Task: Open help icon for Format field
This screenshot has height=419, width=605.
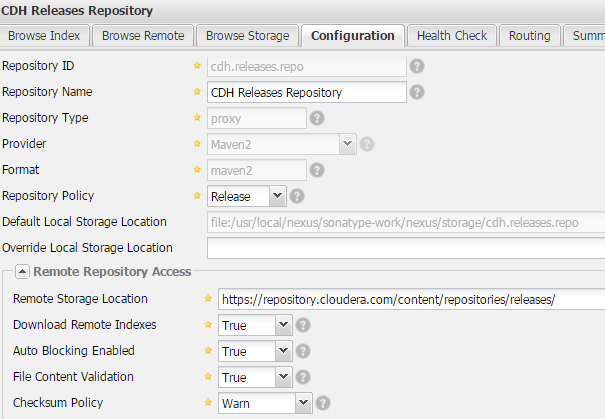Action: [317, 170]
